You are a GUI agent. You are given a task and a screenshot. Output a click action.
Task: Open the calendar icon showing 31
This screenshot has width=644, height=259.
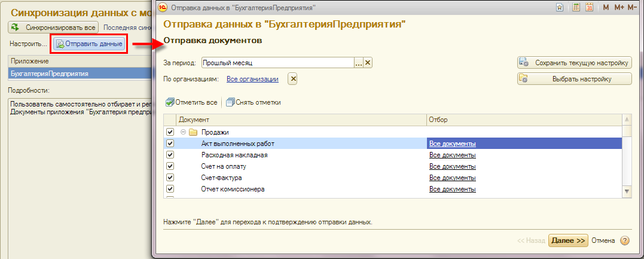[590, 7]
